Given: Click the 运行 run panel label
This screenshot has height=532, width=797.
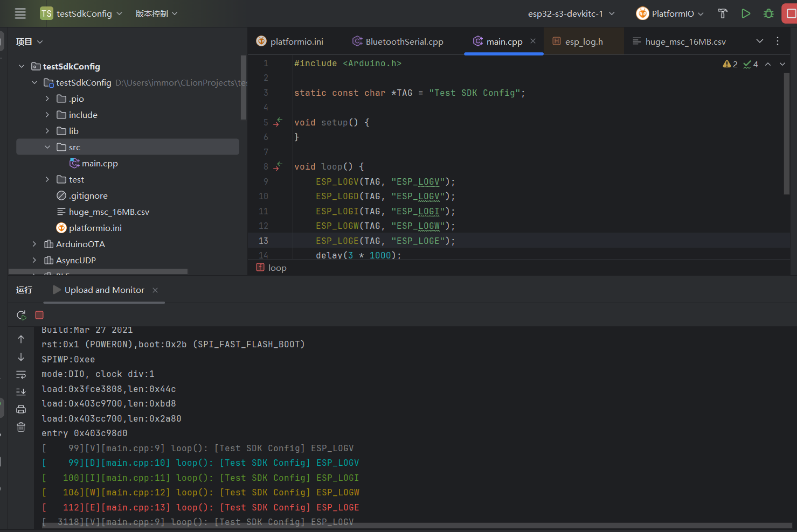Looking at the screenshot, I should [x=24, y=290].
